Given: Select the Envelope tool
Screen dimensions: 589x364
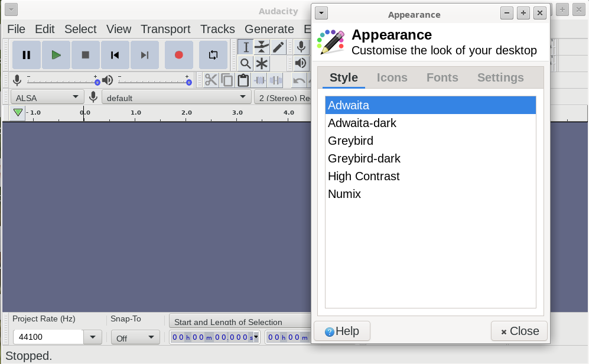Looking at the screenshot, I should (x=262, y=47).
